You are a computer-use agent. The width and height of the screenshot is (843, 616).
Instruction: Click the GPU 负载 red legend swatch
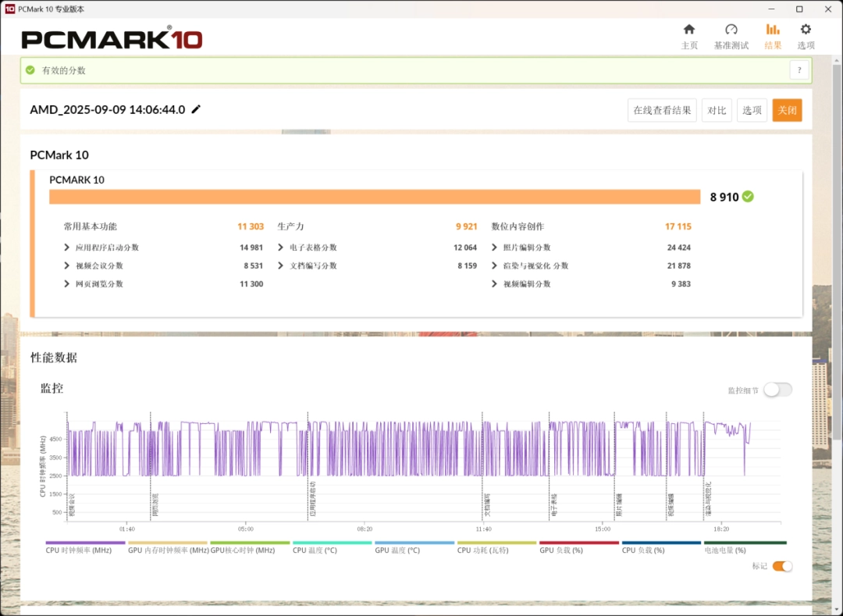point(578,543)
